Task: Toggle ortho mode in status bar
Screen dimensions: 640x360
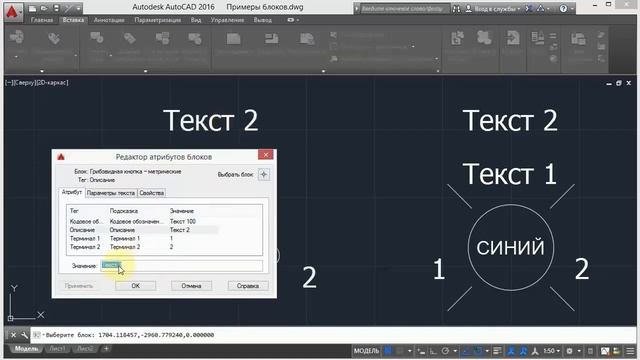Action: [433, 351]
